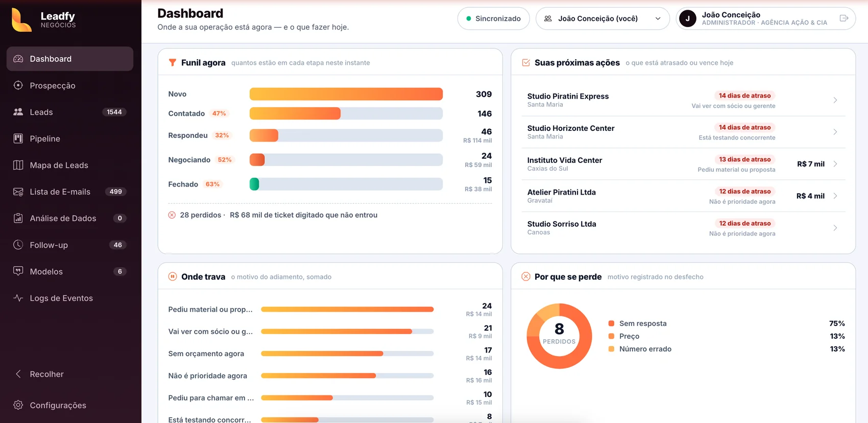Click the Modelos 6 count badge
Screen dimensions: 868x423
(120, 271)
